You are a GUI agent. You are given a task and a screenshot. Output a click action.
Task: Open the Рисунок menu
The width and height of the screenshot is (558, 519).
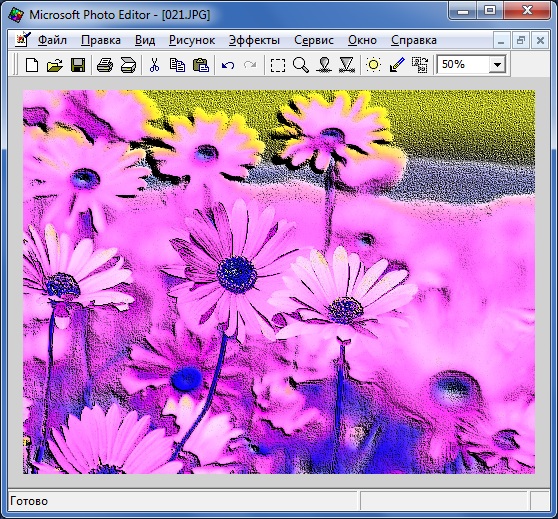pos(192,40)
